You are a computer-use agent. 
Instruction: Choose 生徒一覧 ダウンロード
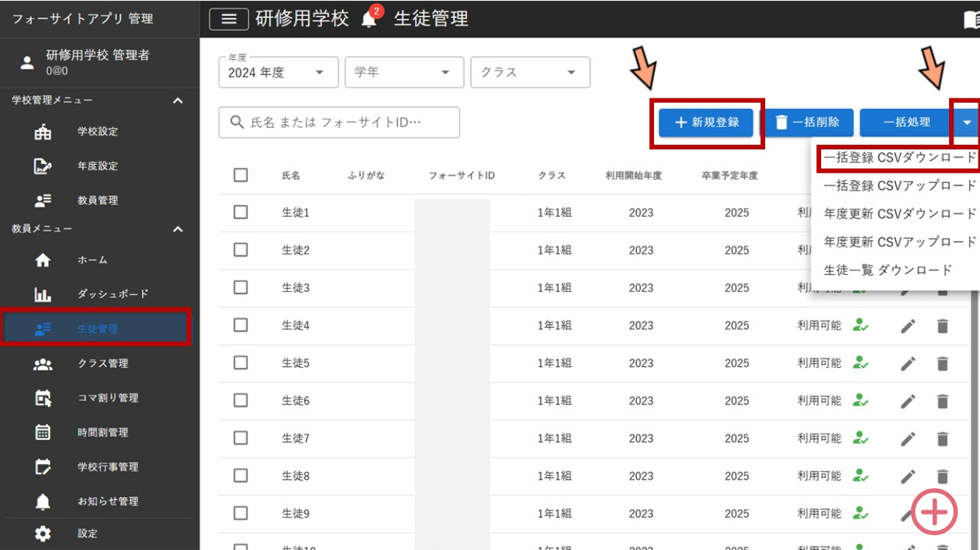click(888, 270)
